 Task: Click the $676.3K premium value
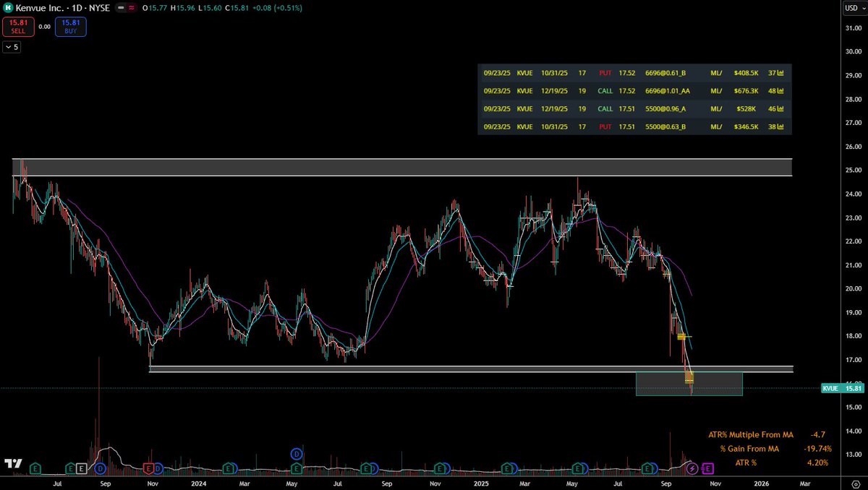746,92
